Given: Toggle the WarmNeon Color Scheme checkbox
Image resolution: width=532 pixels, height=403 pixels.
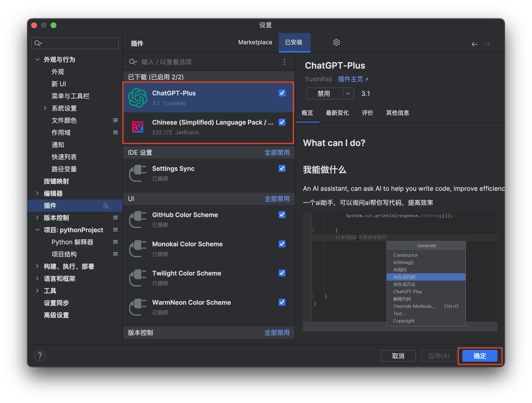Looking at the screenshot, I should point(282,302).
